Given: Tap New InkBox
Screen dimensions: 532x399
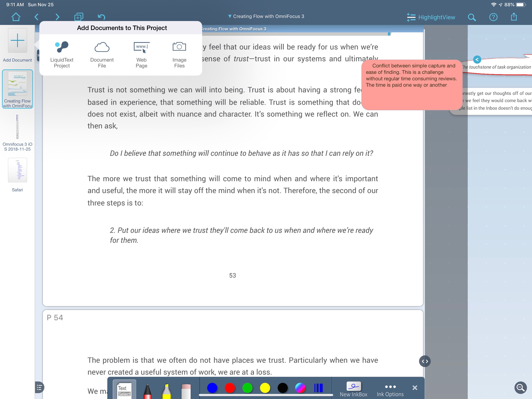Looking at the screenshot, I should pyautogui.click(x=353, y=389).
